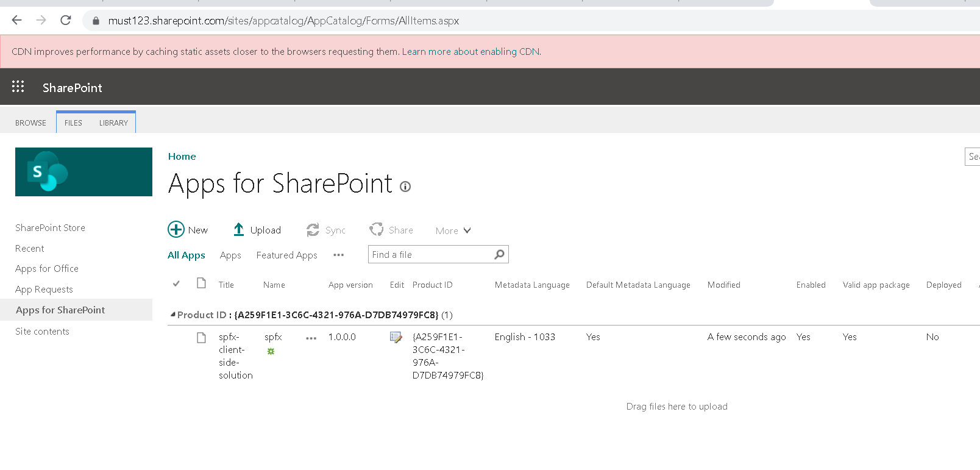The image size is (980, 470).
Task: Open App Requests in the sidebar
Action: 44,289
